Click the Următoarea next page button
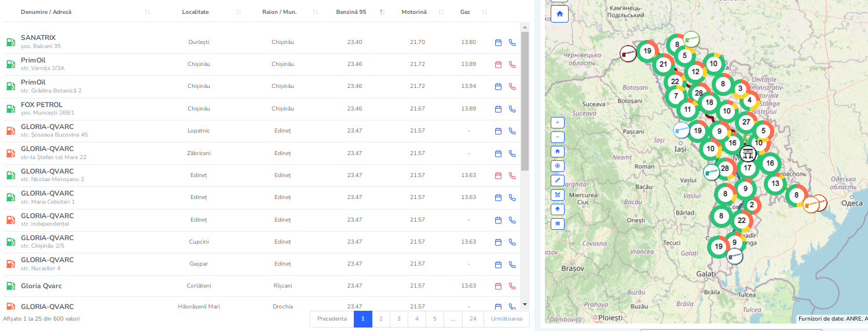The width and height of the screenshot is (868, 331). pyautogui.click(x=506, y=319)
